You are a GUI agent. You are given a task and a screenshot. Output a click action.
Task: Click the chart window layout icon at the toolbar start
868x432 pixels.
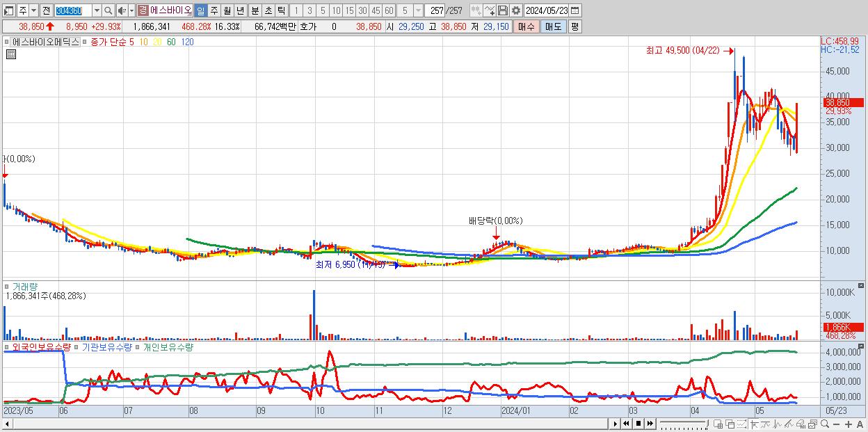[x=8, y=10]
